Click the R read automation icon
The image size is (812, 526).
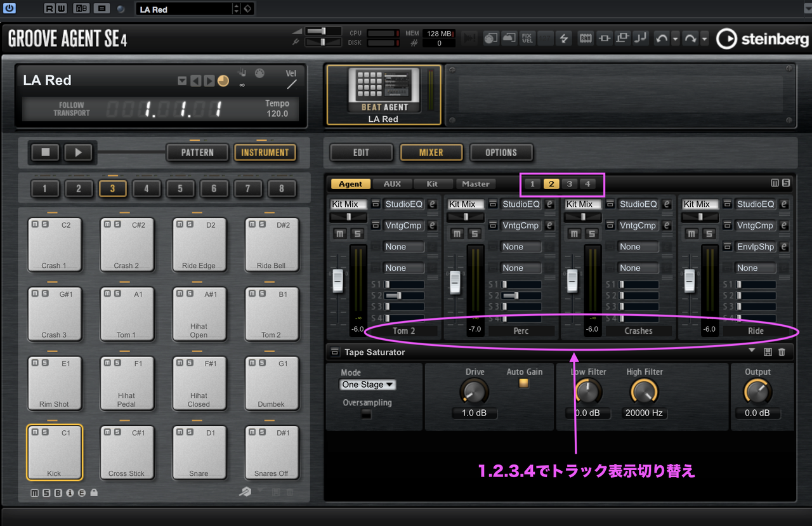pos(49,9)
